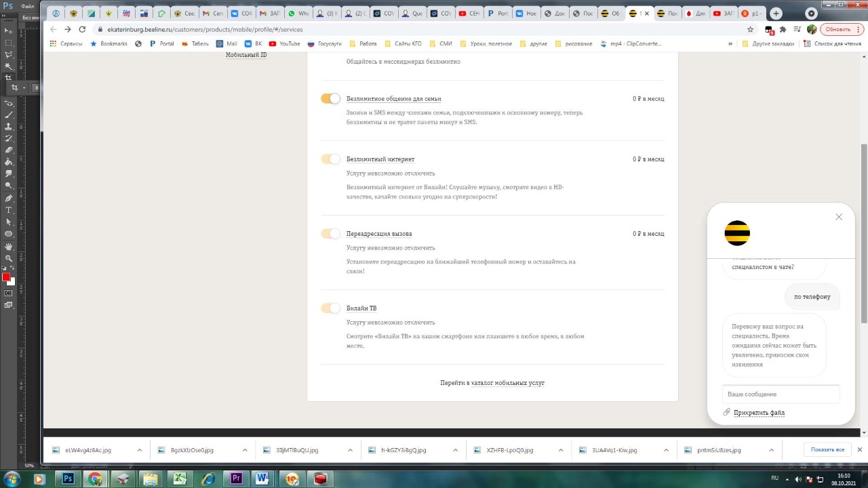The height and width of the screenshot is (488, 868).
Task: Select the Ellipse shape tool in Photoshop
Action: tap(9, 234)
